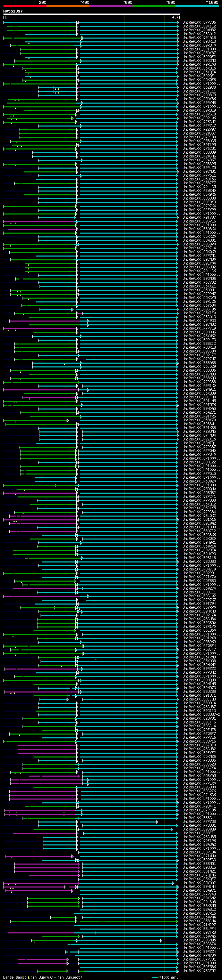Select hit label UniRef100_A9RYH8
This screenshot has height=980, width=222.
click(x=199, y=103)
